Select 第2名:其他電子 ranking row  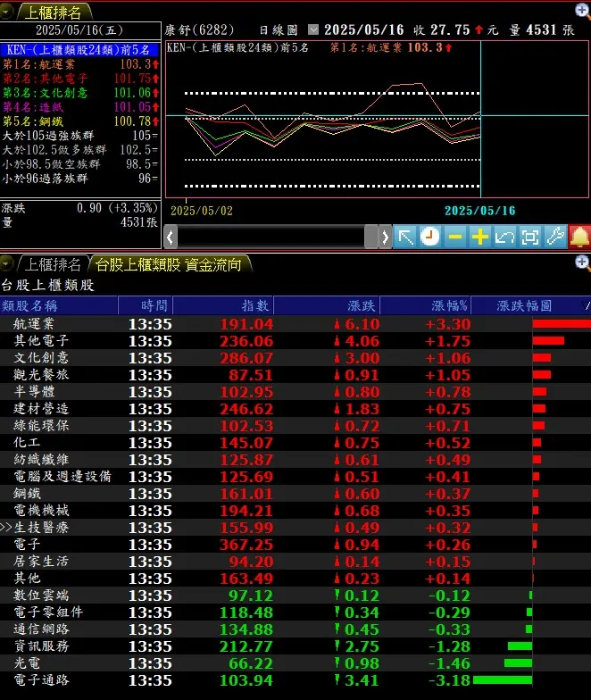[80, 79]
